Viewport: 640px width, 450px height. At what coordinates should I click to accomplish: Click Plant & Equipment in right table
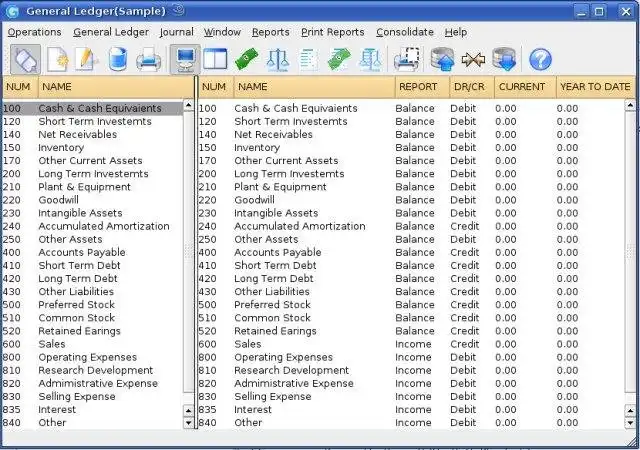(x=280, y=187)
